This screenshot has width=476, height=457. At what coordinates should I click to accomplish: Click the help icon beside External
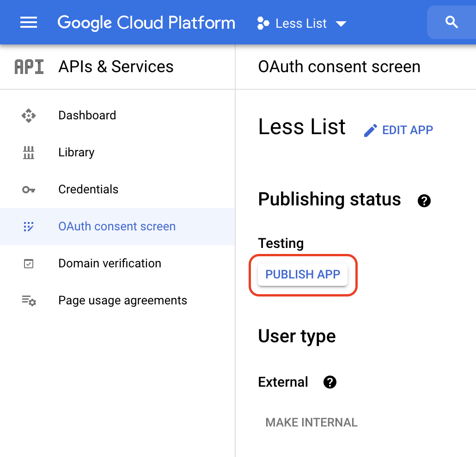330,383
